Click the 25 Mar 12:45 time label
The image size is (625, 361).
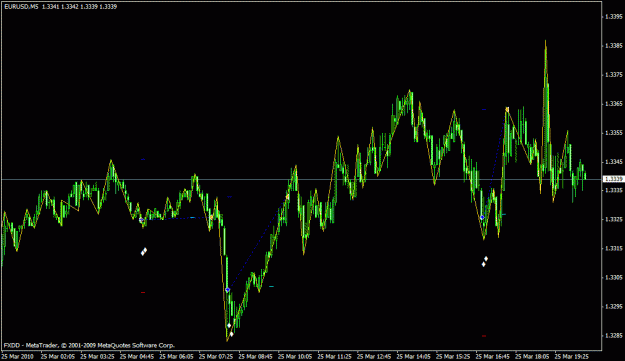pyautogui.click(x=374, y=357)
